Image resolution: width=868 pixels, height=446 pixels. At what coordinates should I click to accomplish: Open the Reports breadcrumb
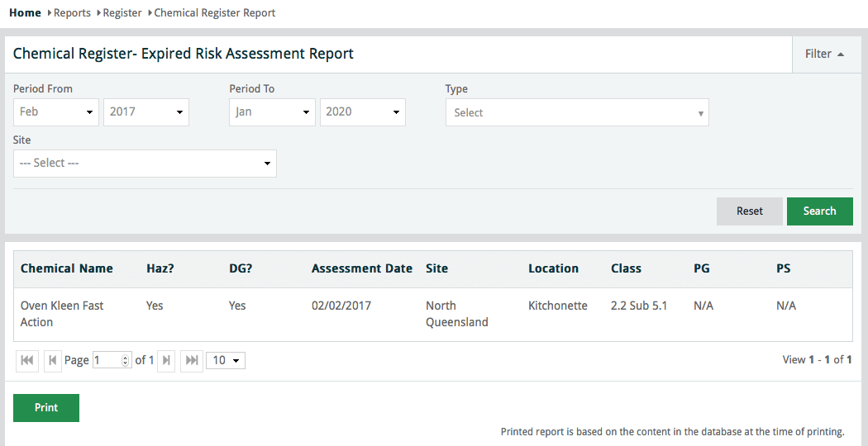(72, 13)
